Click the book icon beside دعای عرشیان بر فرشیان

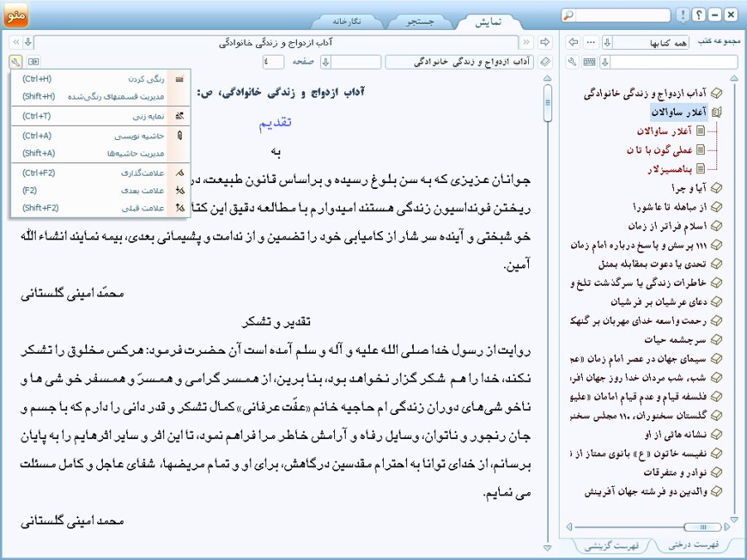pyautogui.click(x=716, y=302)
